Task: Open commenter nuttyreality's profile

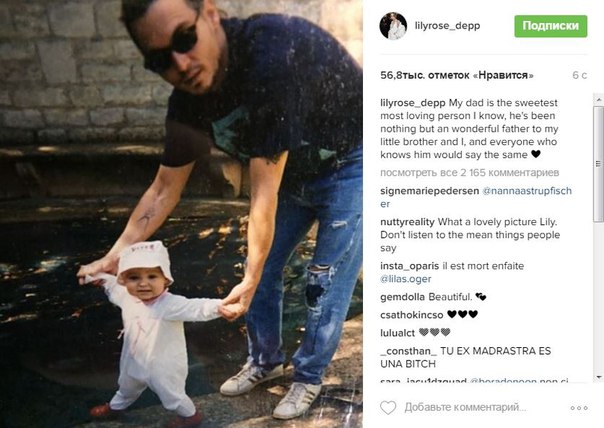Action: pos(407,222)
